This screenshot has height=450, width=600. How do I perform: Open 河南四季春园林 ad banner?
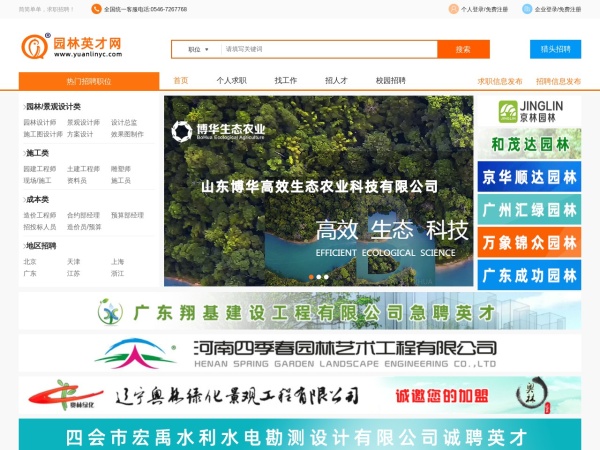point(300,353)
